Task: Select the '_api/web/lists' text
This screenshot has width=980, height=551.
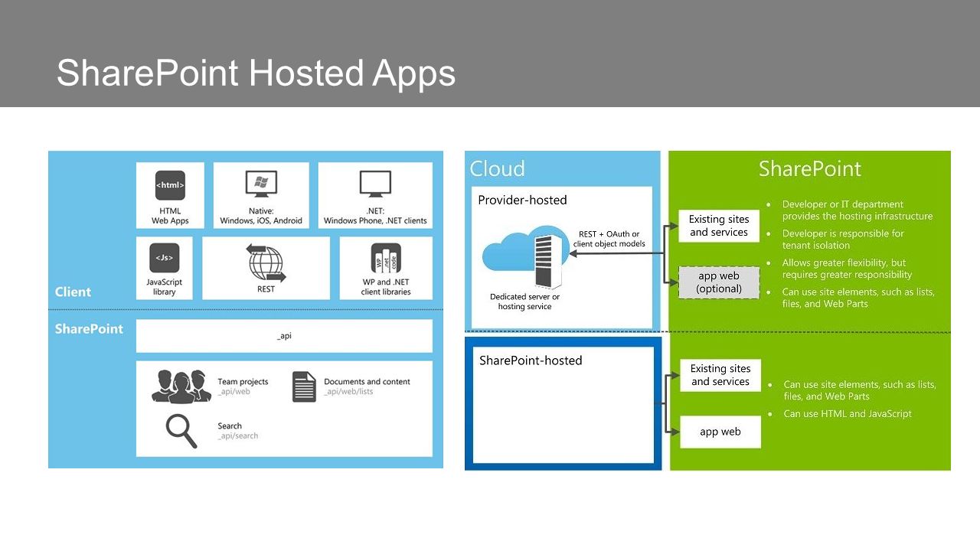Action: tap(348, 392)
